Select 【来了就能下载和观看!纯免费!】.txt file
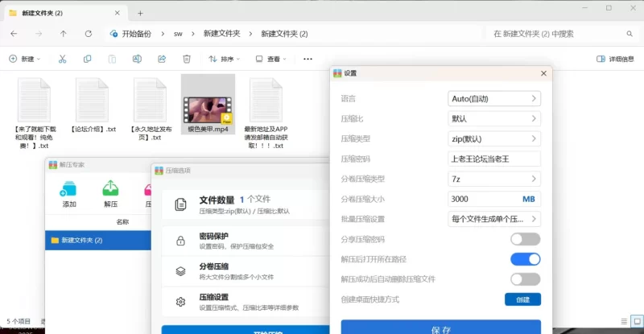Viewport: 644px width, 334px height. coord(35,113)
